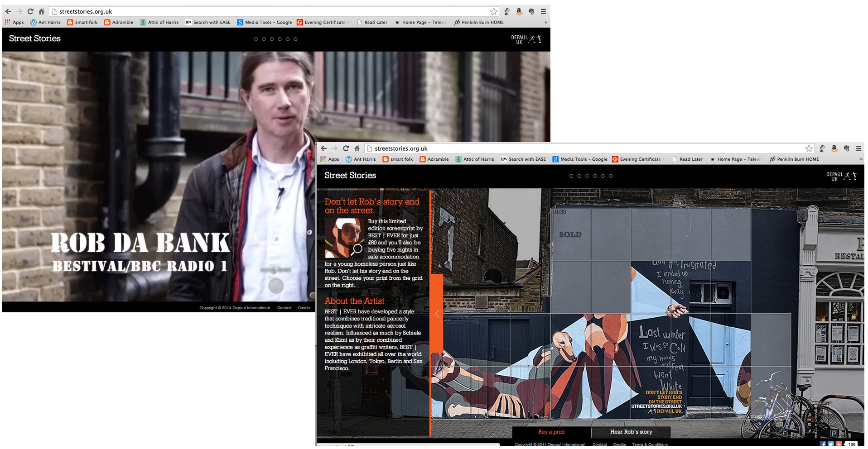Click the orange Google Plus share icon

(x=839, y=444)
